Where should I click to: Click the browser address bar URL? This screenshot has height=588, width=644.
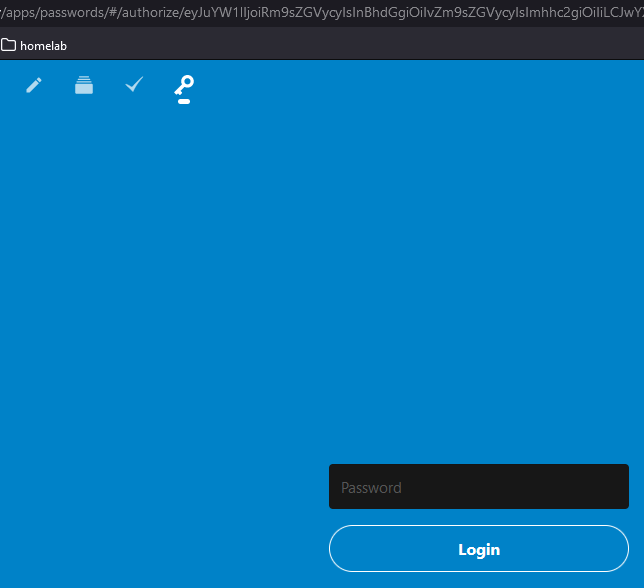322,12
